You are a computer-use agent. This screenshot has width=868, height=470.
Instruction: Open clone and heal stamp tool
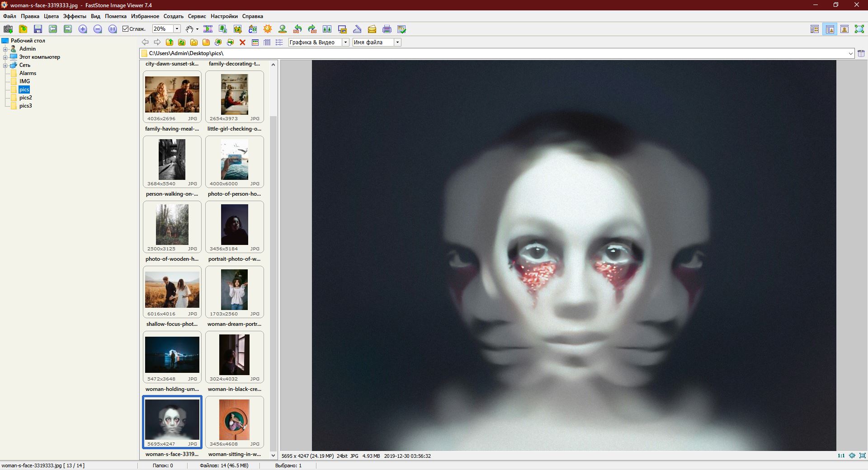tap(283, 29)
